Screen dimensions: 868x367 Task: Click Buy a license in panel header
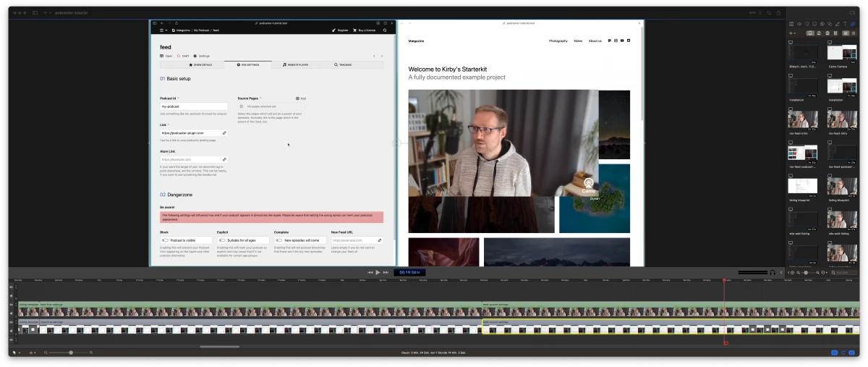pyautogui.click(x=365, y=30)
